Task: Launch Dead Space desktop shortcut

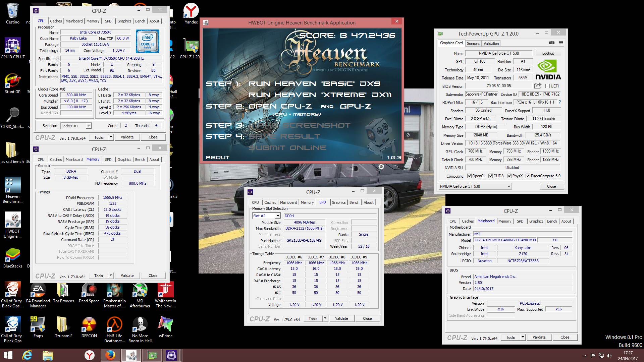Action: [x=89, y=292]
